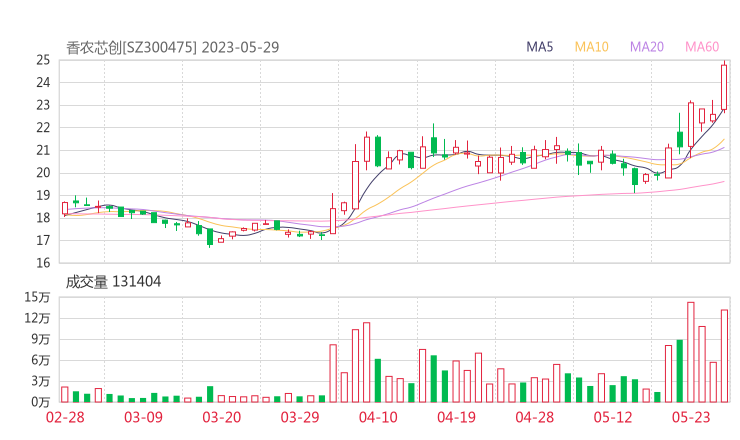Click the volume axis label 3万
740x440 pixels.
pos(41,381)
